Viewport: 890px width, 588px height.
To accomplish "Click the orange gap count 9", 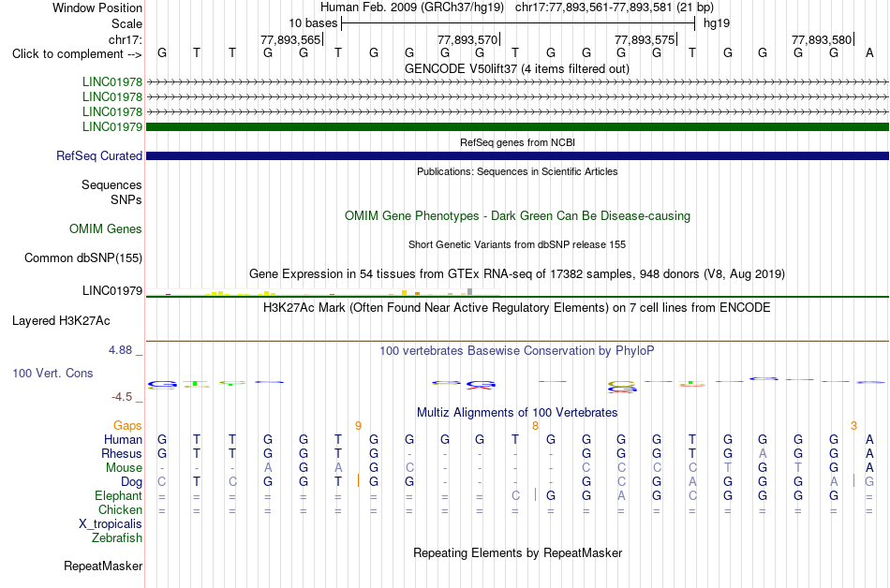I will (x=358, y=426).
